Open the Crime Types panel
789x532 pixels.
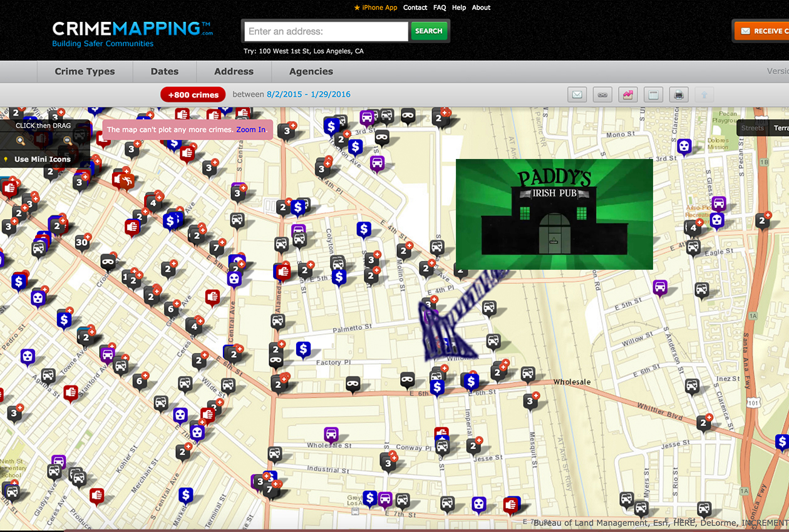point(85,71)
